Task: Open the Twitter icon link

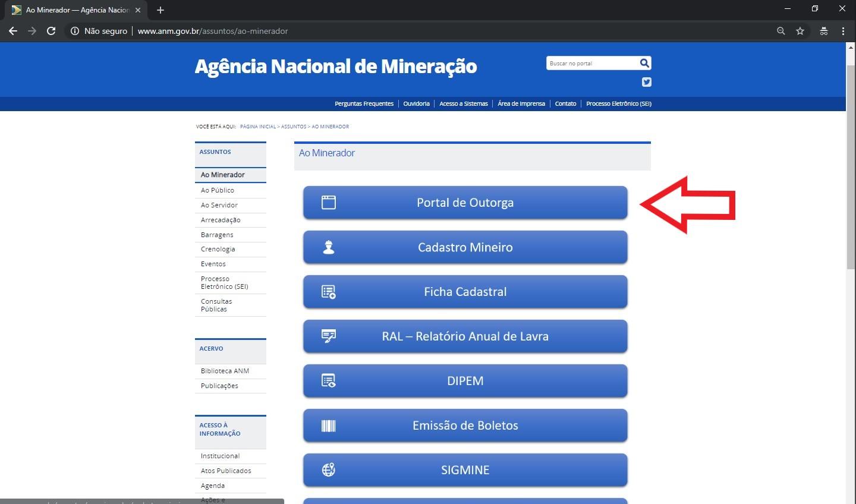Action: pyautogui.click(x=647, y=82)
